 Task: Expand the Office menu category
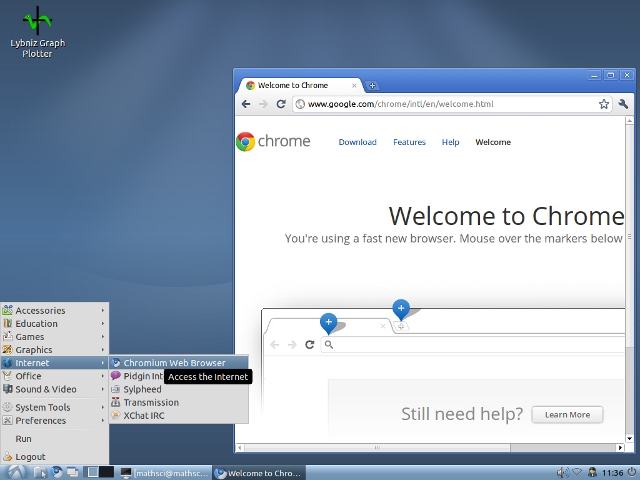[54, 376]
